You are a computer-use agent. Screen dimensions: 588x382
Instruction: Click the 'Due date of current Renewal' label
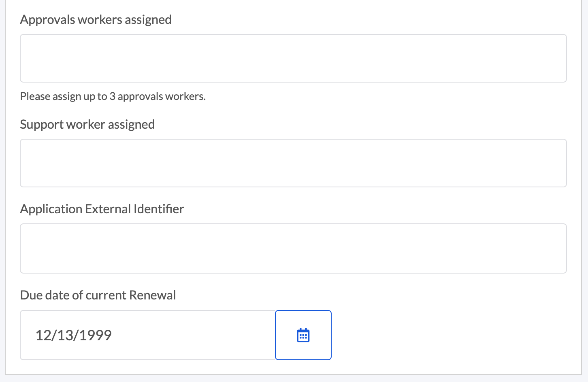point(98,295)
